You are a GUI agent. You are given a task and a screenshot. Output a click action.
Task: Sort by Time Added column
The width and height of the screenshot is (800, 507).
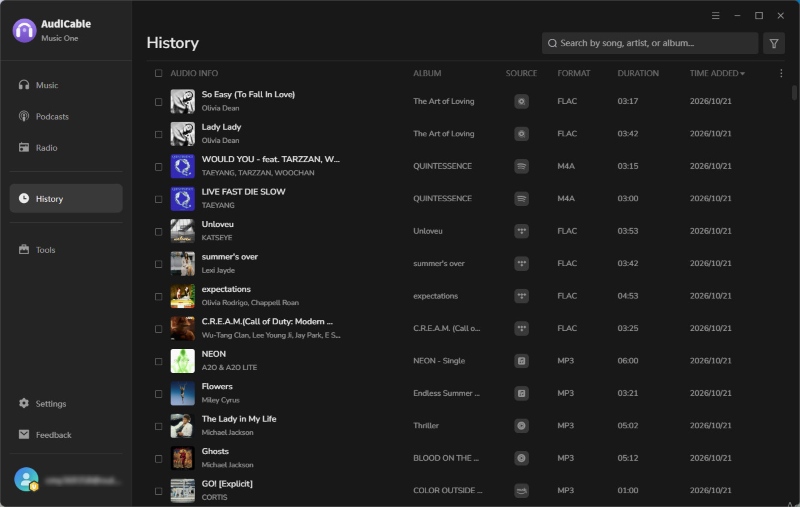click(717, 73)
